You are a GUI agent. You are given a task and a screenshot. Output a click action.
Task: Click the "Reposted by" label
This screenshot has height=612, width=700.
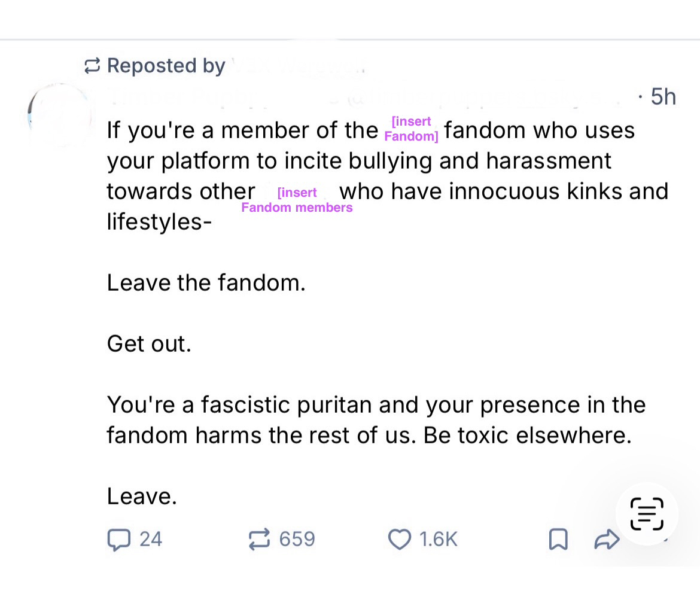(x=166, y=66)
